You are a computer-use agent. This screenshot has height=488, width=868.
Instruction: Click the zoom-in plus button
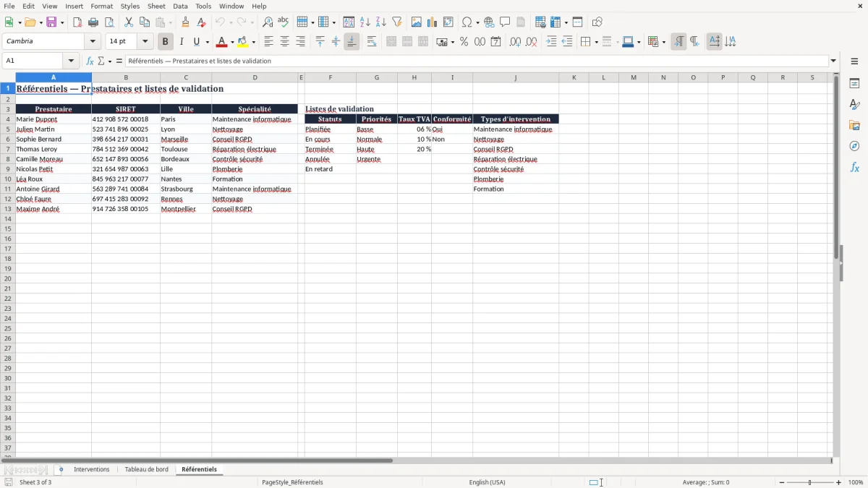tap(839, 482)
